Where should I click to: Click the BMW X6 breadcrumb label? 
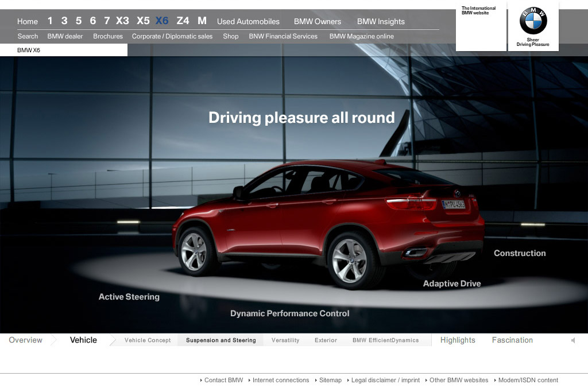coord(29,51)
